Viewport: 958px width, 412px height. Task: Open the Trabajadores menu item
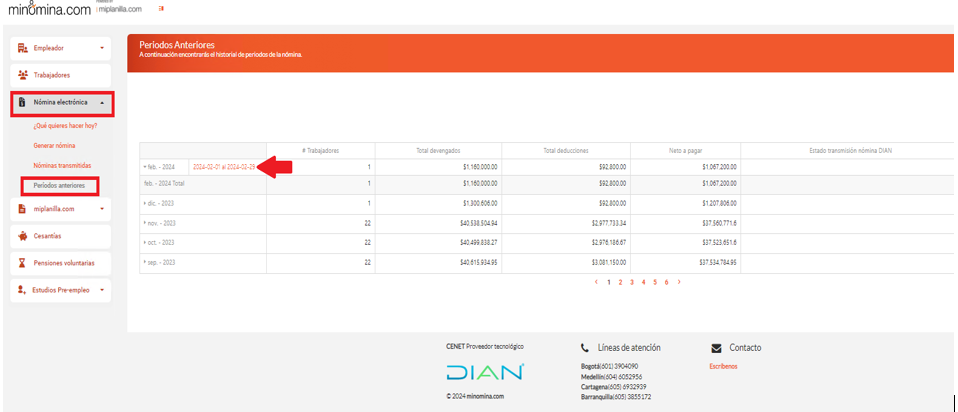coord(60,75)
